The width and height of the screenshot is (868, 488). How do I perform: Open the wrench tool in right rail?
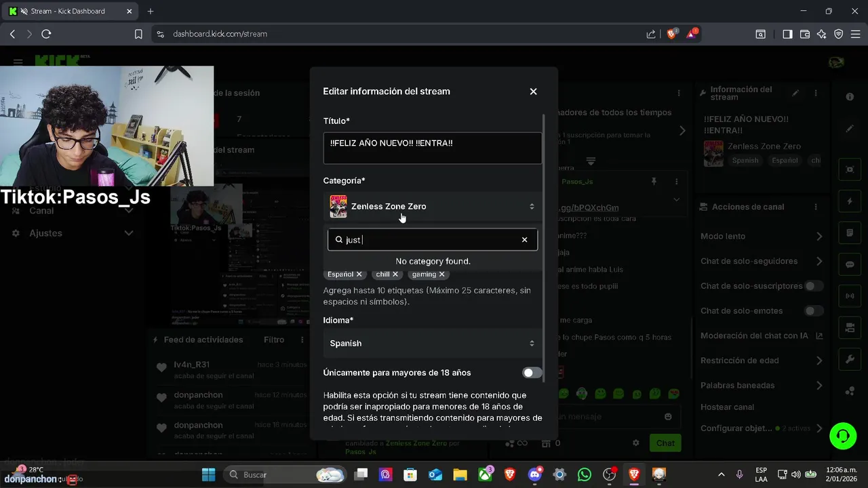pyautogui.click(x=850, y=359)
